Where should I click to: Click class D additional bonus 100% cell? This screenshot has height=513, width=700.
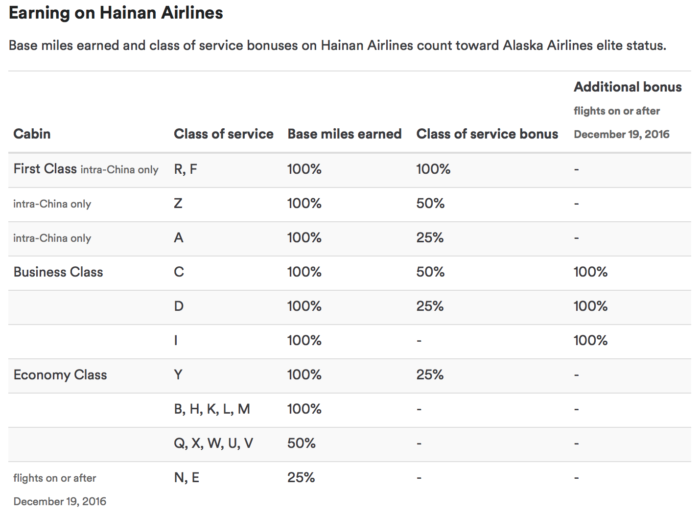coord(590,306)
